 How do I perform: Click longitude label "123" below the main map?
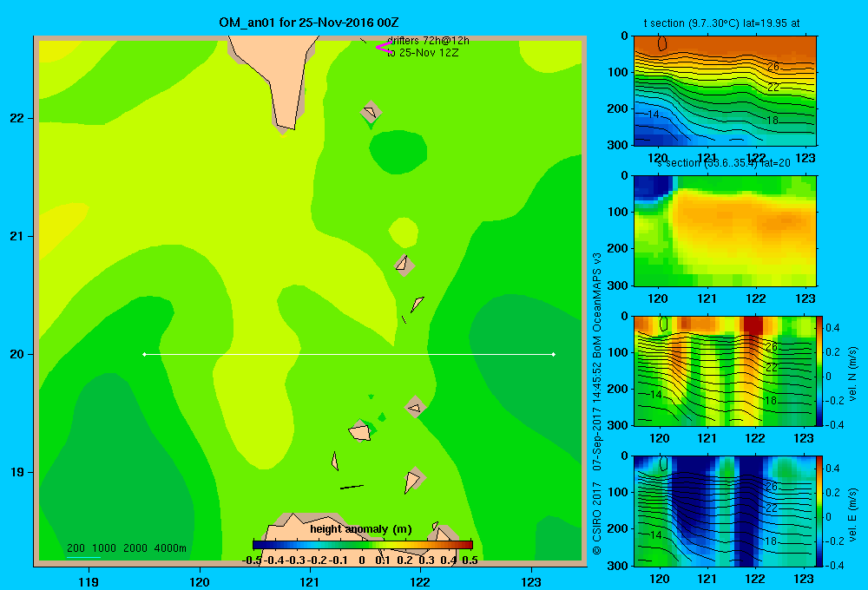pos(531,581)
